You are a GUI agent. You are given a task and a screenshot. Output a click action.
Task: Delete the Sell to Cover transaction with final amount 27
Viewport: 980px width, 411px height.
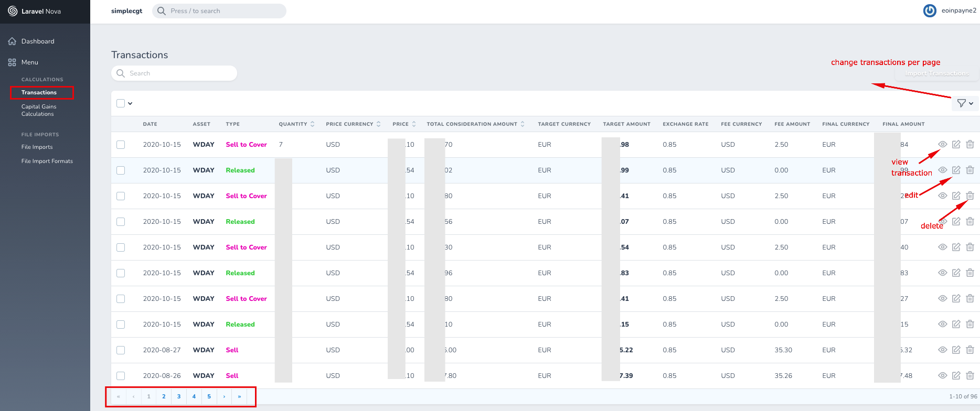click(x=970, y=299)
